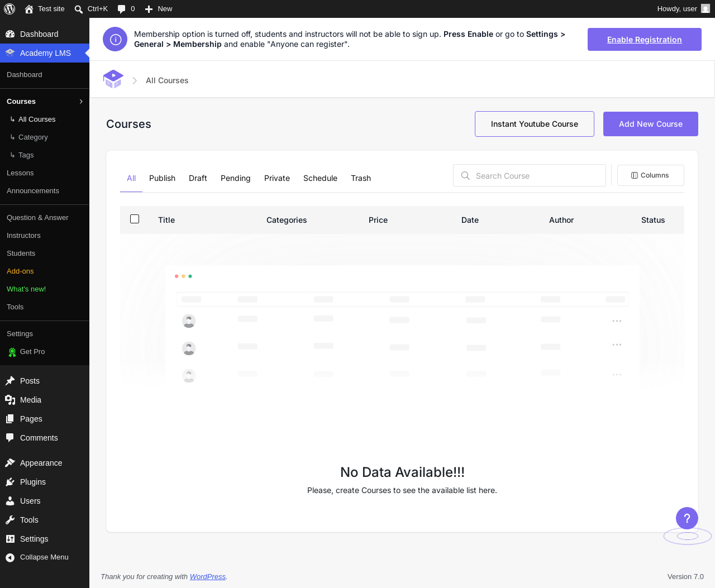
Task: Open the purple help question mark button
Action: tap(687, 518)
